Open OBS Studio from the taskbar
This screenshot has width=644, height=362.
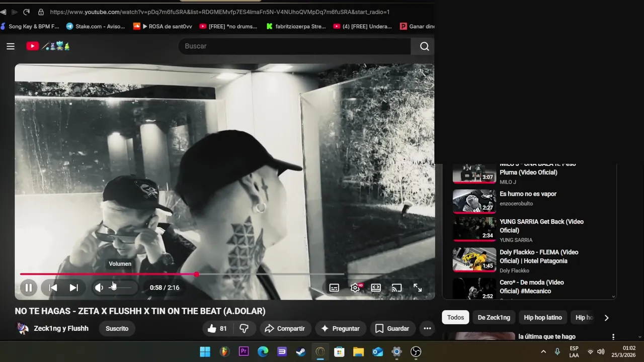click(416, 351)
